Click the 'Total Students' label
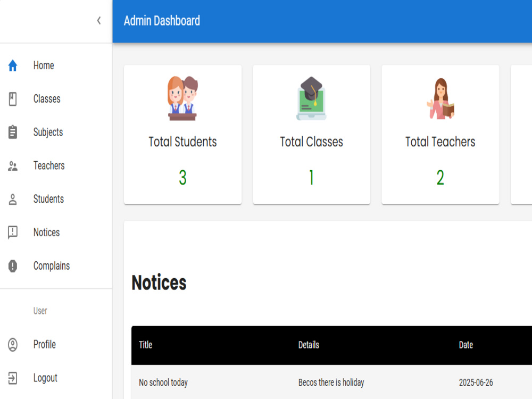Image resolution: width=532 pixels, height=399 pixels. tap(182, 142)
